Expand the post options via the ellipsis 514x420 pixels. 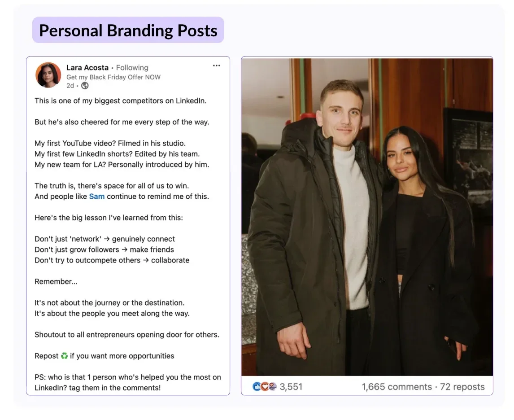coord(217,66)
